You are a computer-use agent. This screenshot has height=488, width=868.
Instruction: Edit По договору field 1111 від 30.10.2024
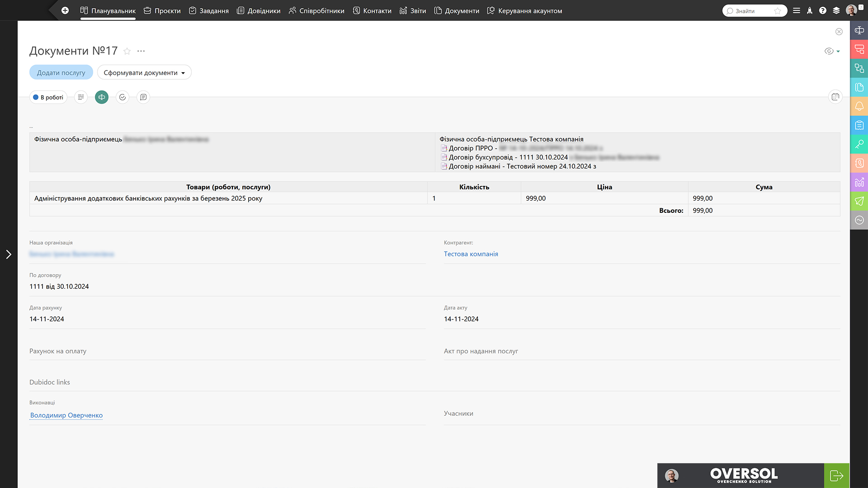[59, 286]
